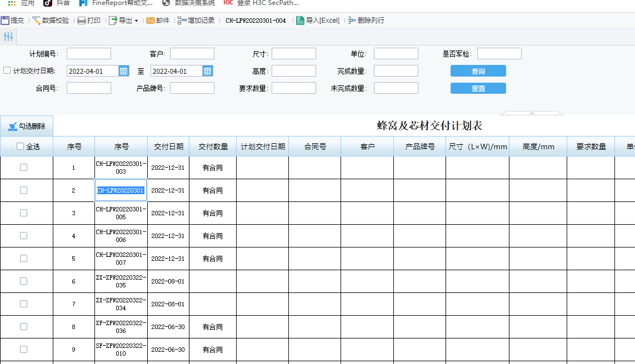Image resolution: width=635 pixels, height=364 pixels.
Task: Click the 要求数量 column header
Action: click(x=591, y=146)
